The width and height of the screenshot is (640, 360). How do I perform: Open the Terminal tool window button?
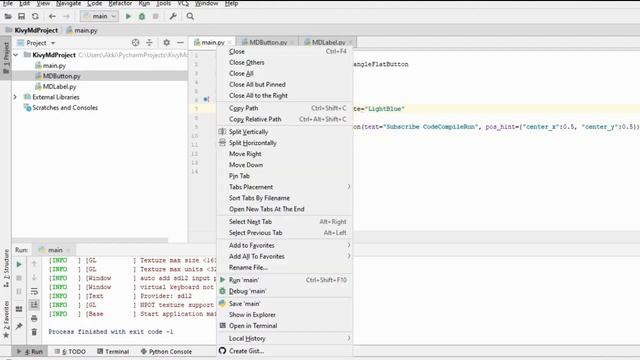(x=113, y=351)
